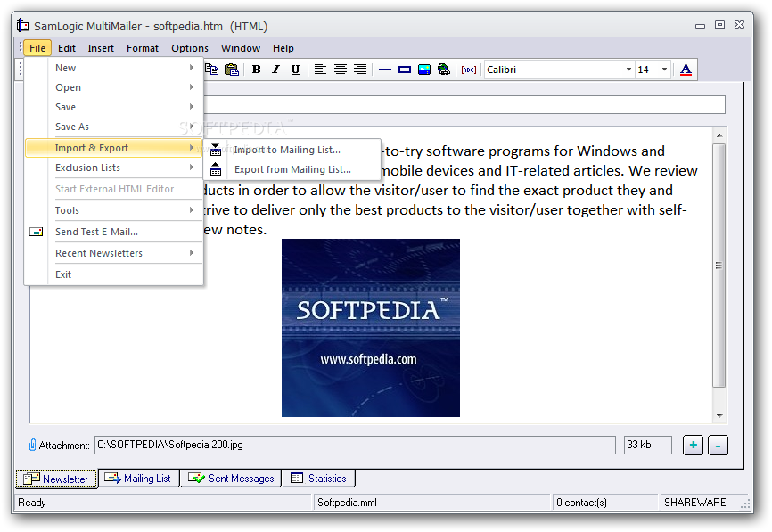The width and height of the screenshot is (772, 532).
Task: Click the Softpedia image in the newsletter
Action: (371, 328)
